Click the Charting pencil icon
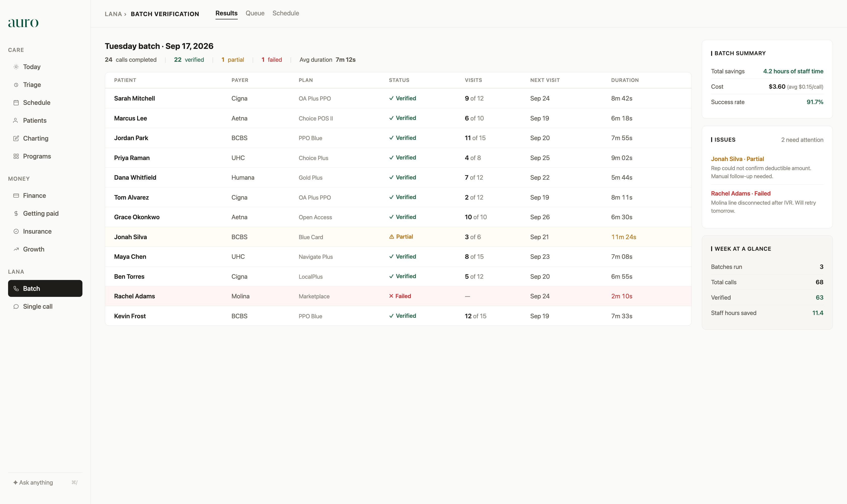The width and height of the screenshot is (847, 504). [x=16, y=139]
